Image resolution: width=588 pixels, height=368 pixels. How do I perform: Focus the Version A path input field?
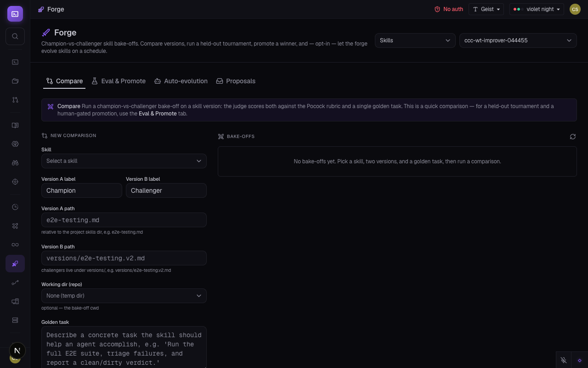click(x=124, y=220)
